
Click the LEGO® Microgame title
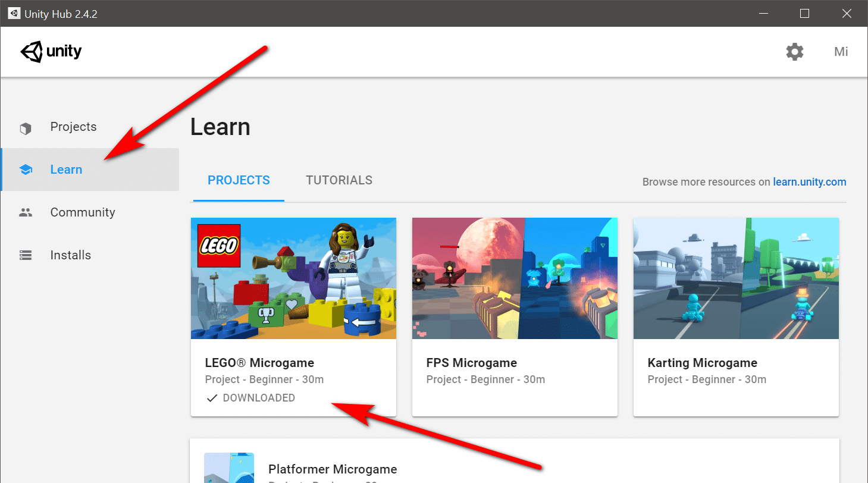[259, 363]
